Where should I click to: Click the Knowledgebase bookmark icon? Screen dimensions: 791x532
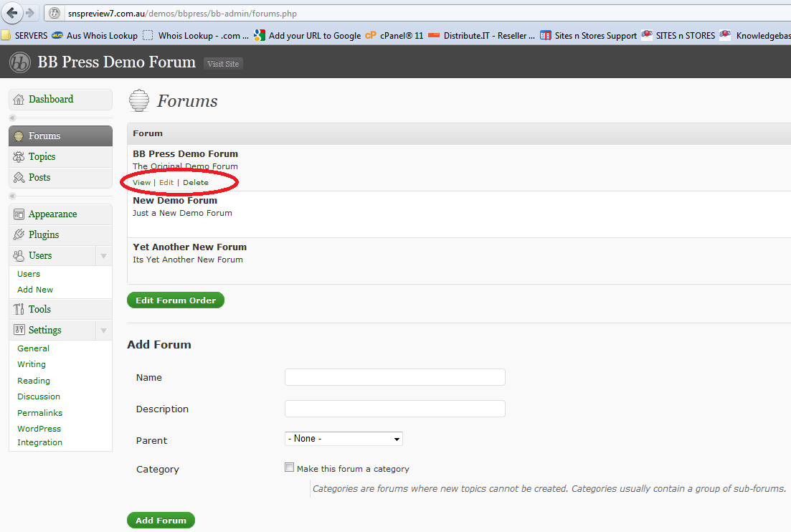(725, 35)
